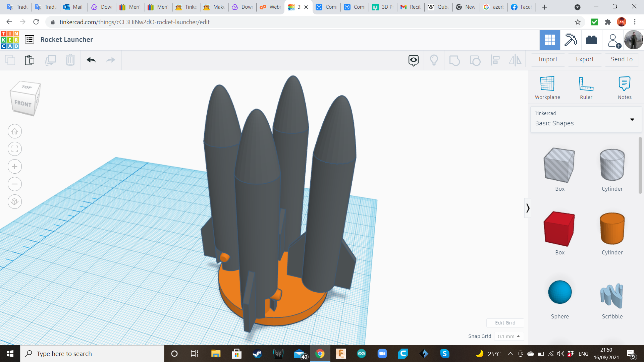
Task: Fit view to the design
Action: tap(14, 148)
